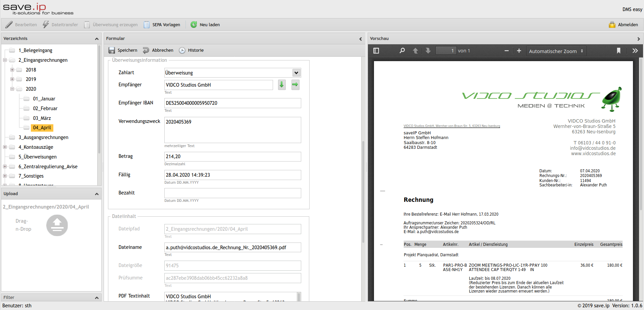Viewport: 644px width, 310px height.
Task: Click the PDF bookmark icon
Action: coord(619,51)
